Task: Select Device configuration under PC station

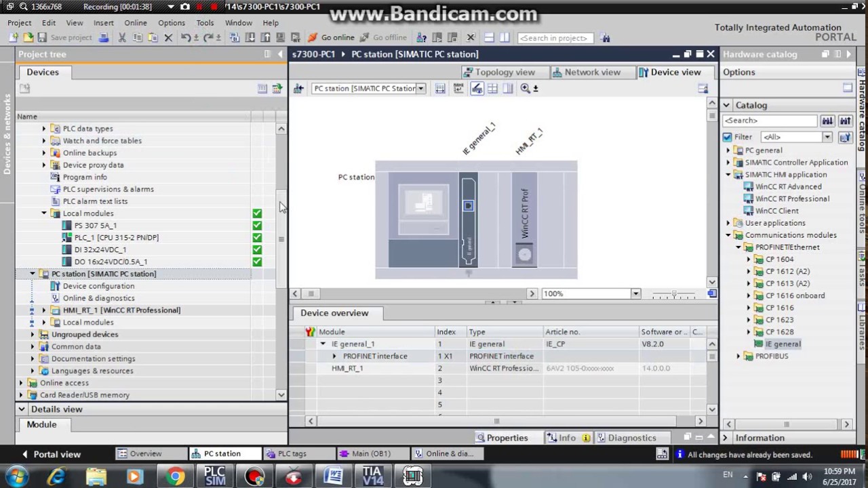Action: click(98, 286)
